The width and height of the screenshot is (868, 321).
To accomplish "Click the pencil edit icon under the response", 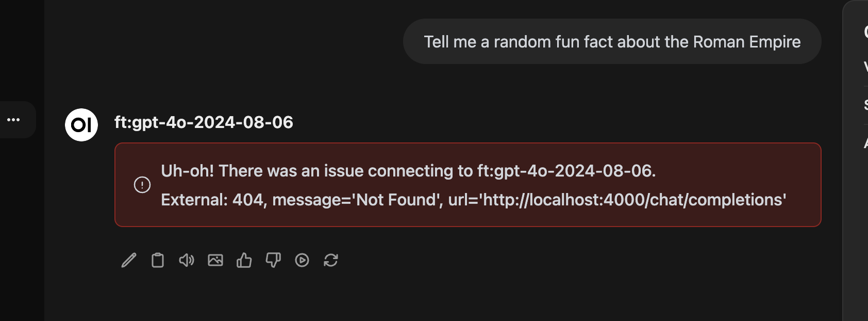I will (x=129, y=261).
